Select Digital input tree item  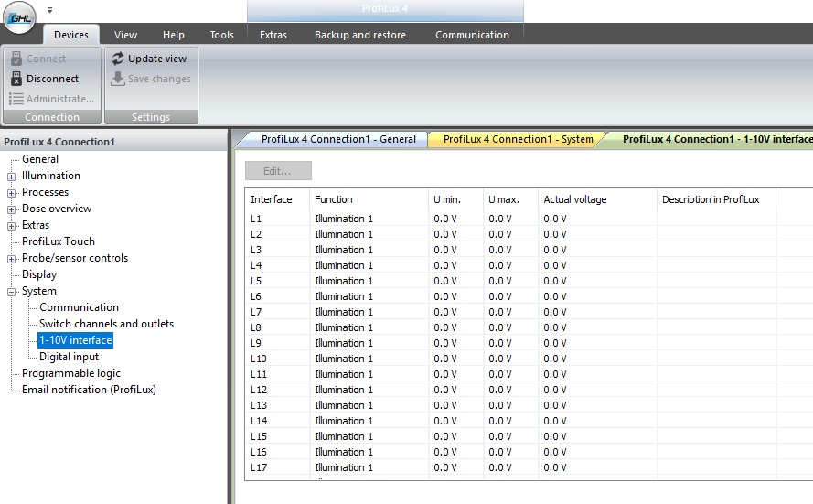pyautogui.click(x=69, y=357)
